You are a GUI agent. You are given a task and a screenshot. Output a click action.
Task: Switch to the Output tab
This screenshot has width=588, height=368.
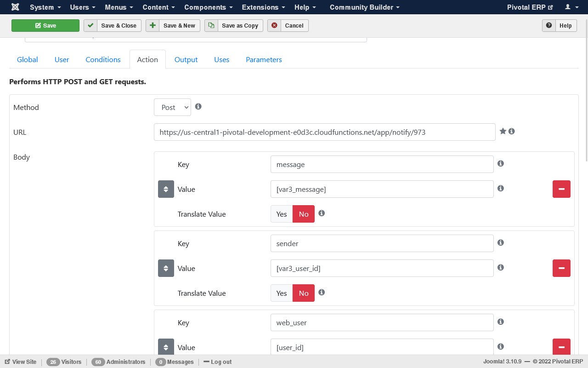[186, 59]
